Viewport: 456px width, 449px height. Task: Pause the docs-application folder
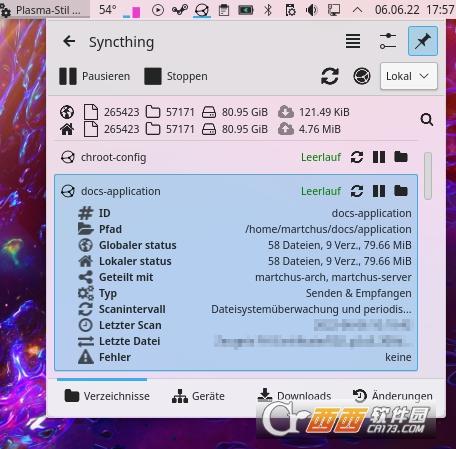click(x=379, y=191)
